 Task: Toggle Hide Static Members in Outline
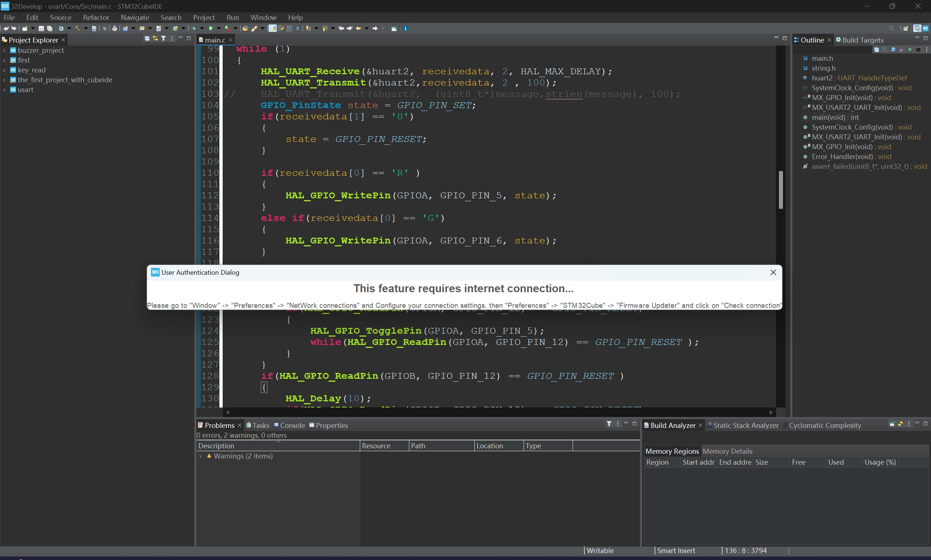901,50
